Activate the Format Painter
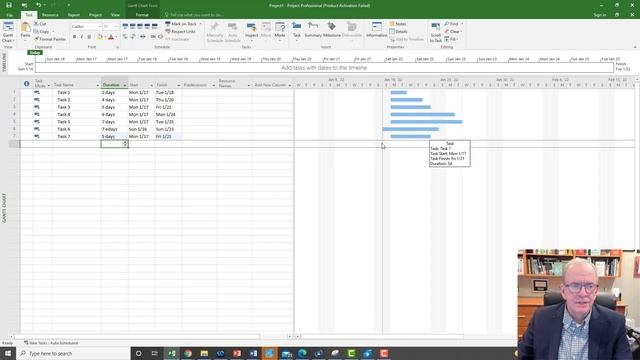 [x=50, y=39]
